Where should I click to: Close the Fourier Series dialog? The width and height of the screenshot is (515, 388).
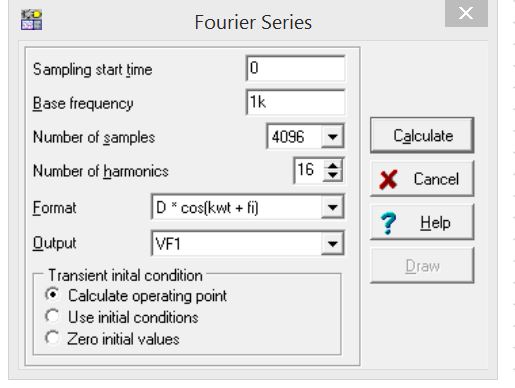point(466,13)
